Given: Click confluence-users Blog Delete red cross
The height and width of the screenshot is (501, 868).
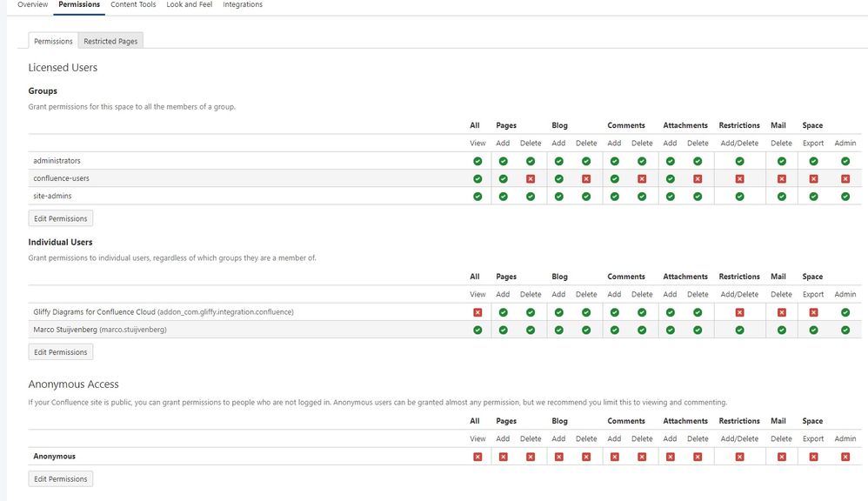Looking at the screenshot, I should (x=586, y=179).
